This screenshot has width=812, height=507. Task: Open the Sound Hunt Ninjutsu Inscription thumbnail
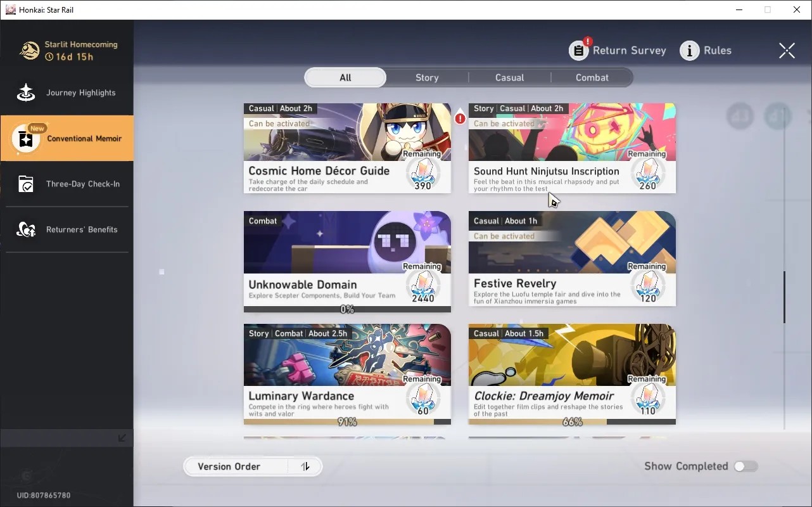572,132
